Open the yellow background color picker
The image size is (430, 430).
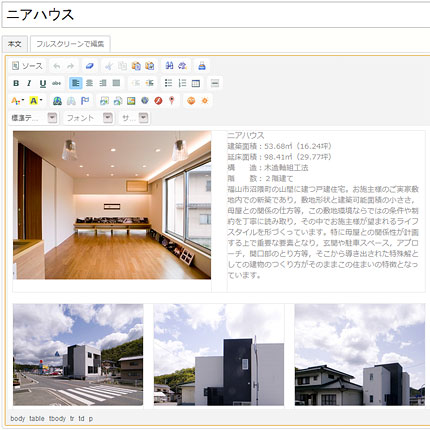point(35,101)
